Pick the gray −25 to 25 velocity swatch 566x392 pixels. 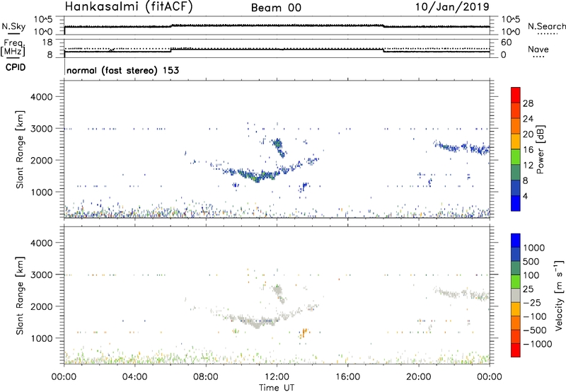pos(516,295)
